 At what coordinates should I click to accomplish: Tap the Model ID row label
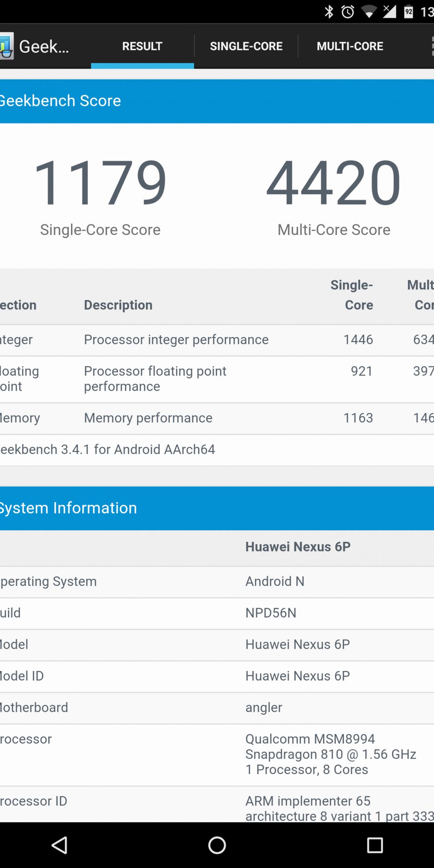click(22, 676)
